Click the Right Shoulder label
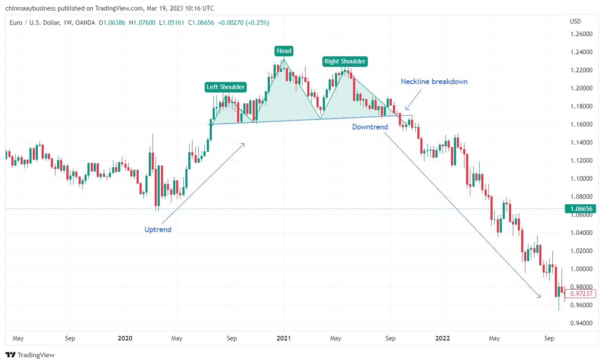Screen dimensions: 604x364 (345, 61)
